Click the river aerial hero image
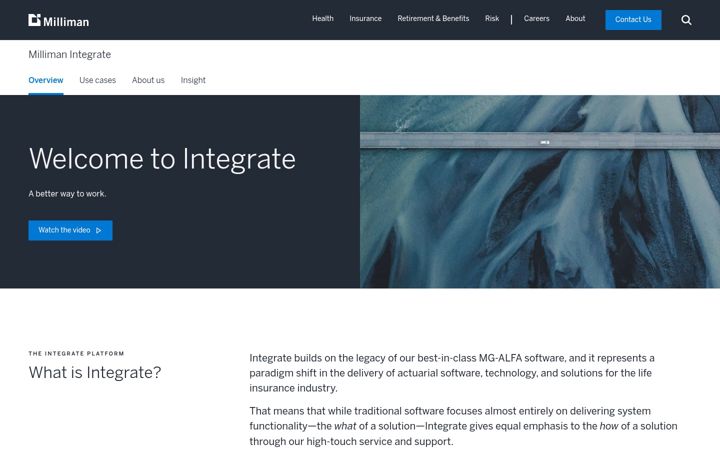Image resolution: width=720 pixels, height=450 pixels. click(540, 191)
